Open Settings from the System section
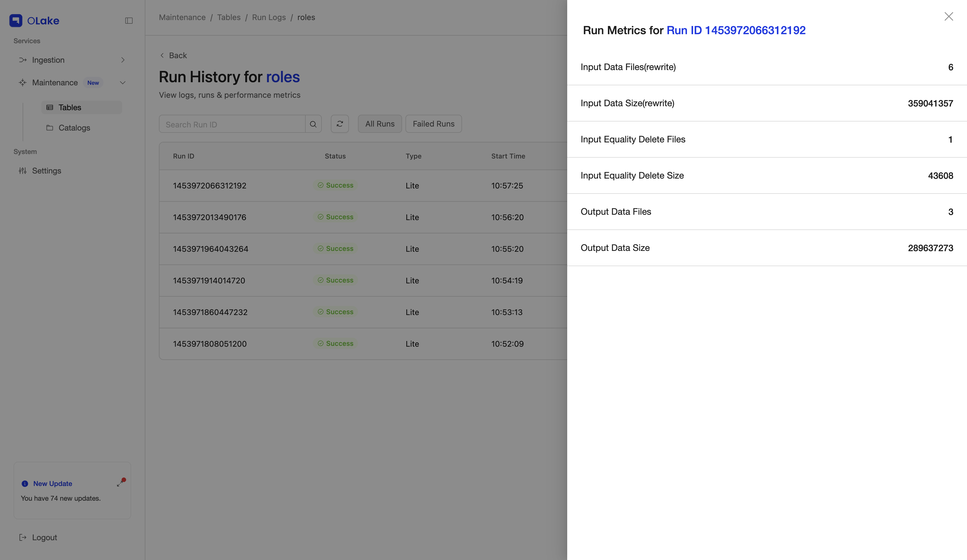 point(46,171)
